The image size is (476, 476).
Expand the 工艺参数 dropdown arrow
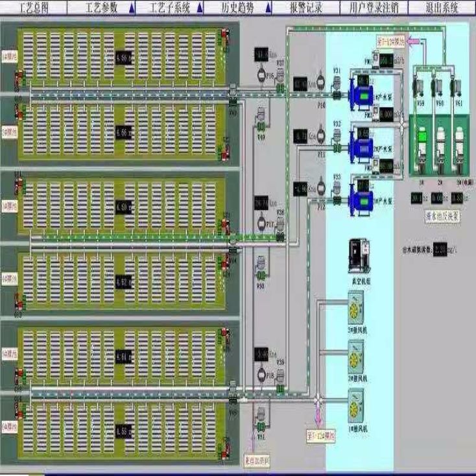point(132,8)
